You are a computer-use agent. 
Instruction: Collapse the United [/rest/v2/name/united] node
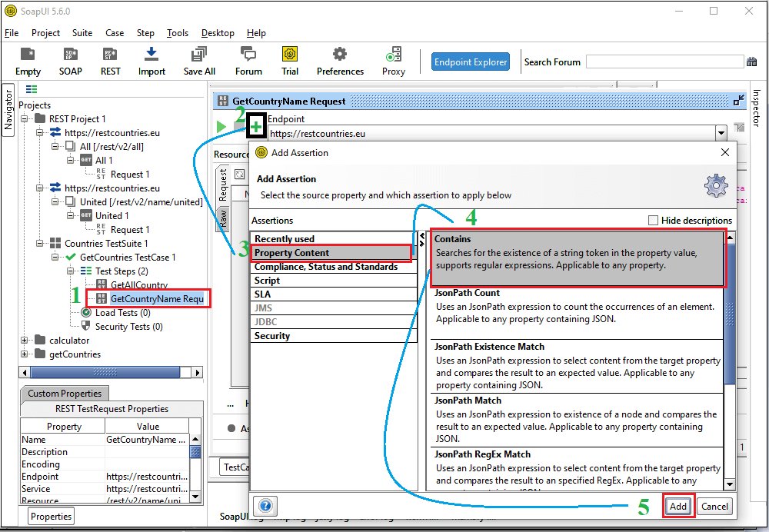(55, 201)
